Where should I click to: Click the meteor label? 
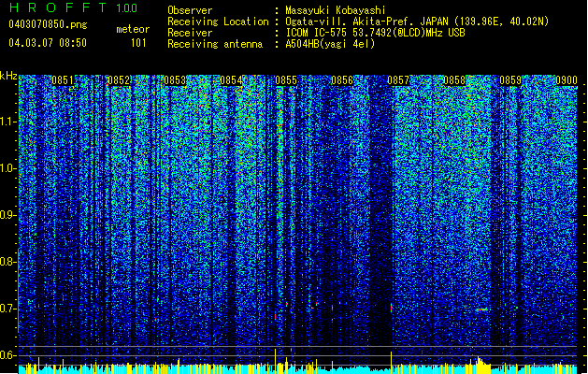pos(133,29)
